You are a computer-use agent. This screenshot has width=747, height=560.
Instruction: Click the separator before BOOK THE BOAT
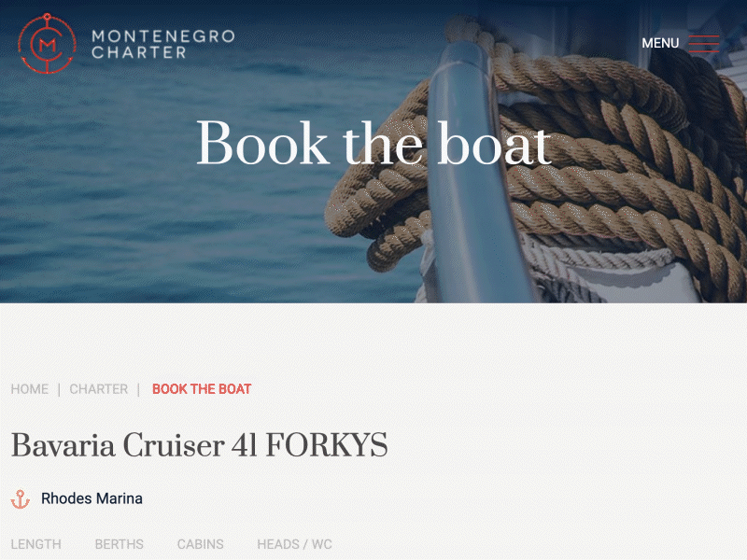[x=138, y=389]
